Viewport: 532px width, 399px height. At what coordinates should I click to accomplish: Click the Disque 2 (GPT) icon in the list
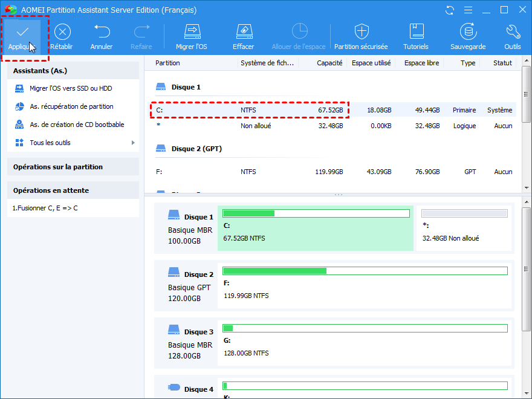[161, 149]
